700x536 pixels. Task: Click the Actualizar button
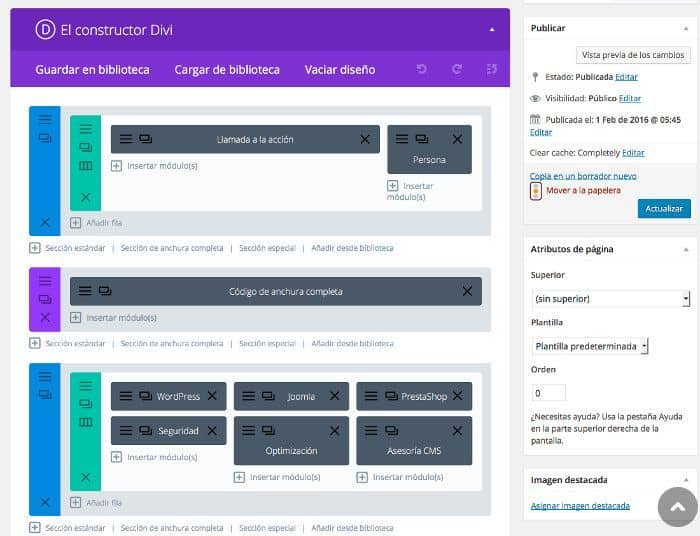(x=664, y=208)
